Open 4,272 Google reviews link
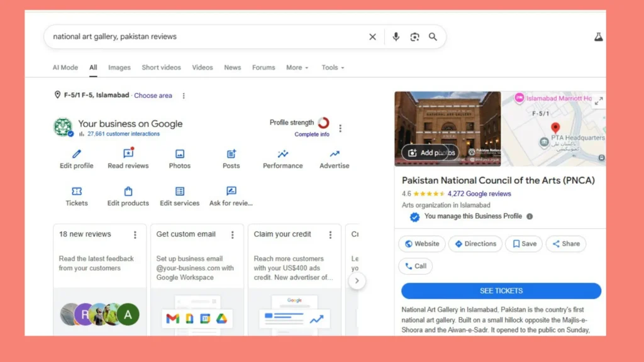 [479, 194]
